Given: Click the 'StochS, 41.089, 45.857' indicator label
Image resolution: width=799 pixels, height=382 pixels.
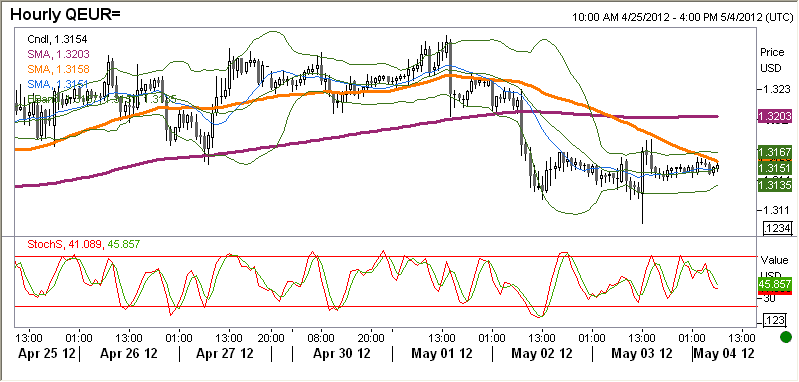Looking at the screenshot, I should tap(83, 245).
